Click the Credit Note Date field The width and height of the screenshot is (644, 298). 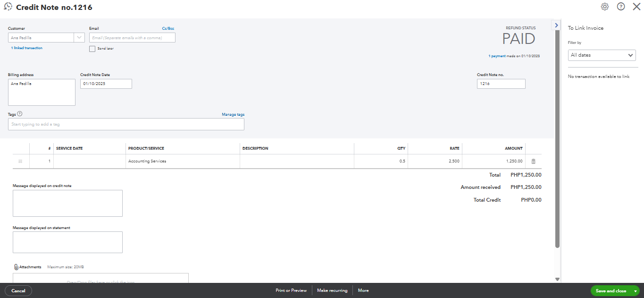click(x=106, y=84)
